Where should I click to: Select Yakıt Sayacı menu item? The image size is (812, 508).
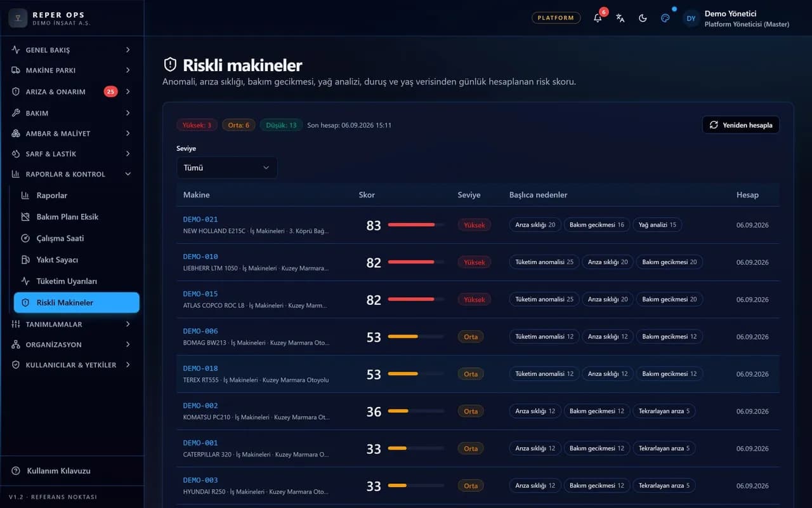tap(77, 260)
